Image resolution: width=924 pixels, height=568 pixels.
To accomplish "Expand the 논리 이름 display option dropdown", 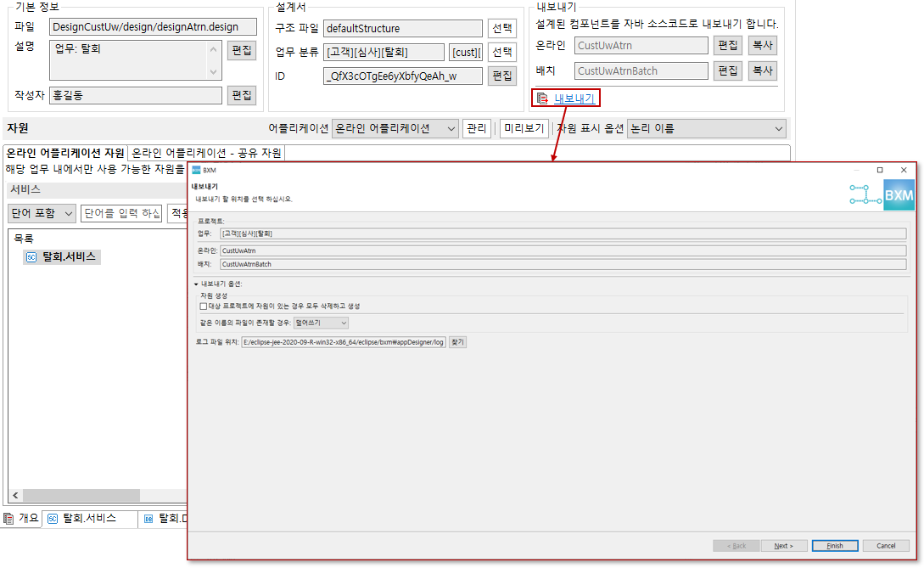I will (707, 129).
